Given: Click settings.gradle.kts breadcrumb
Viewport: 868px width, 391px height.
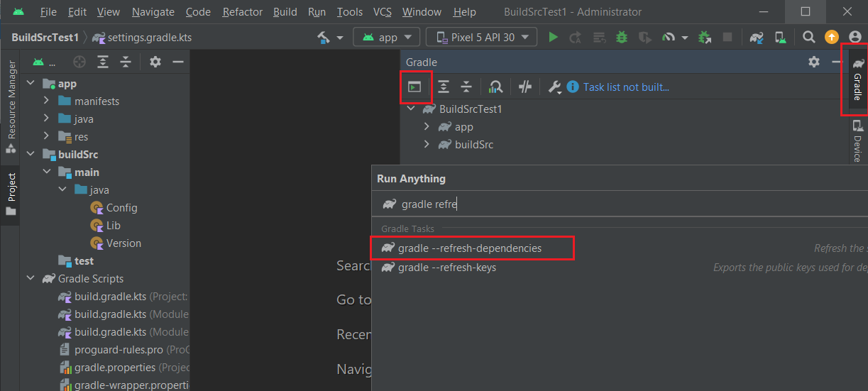Looking at the screenshot, I should click(142, 37).
